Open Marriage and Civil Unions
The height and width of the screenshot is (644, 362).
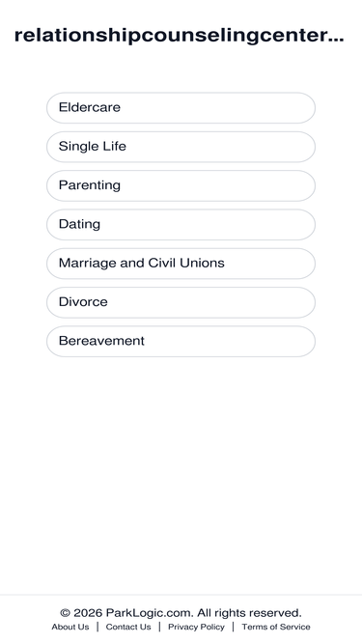click(x=181, y=264)
